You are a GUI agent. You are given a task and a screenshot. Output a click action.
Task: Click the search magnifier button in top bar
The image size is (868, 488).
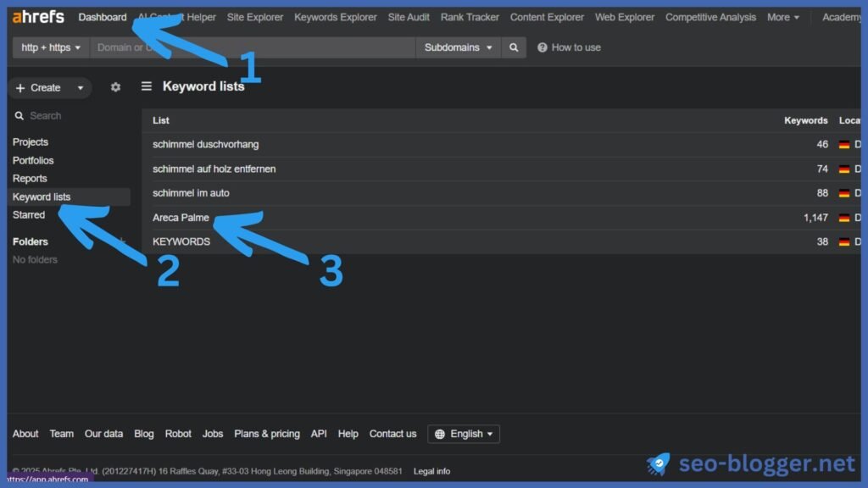tap(514, 47)
